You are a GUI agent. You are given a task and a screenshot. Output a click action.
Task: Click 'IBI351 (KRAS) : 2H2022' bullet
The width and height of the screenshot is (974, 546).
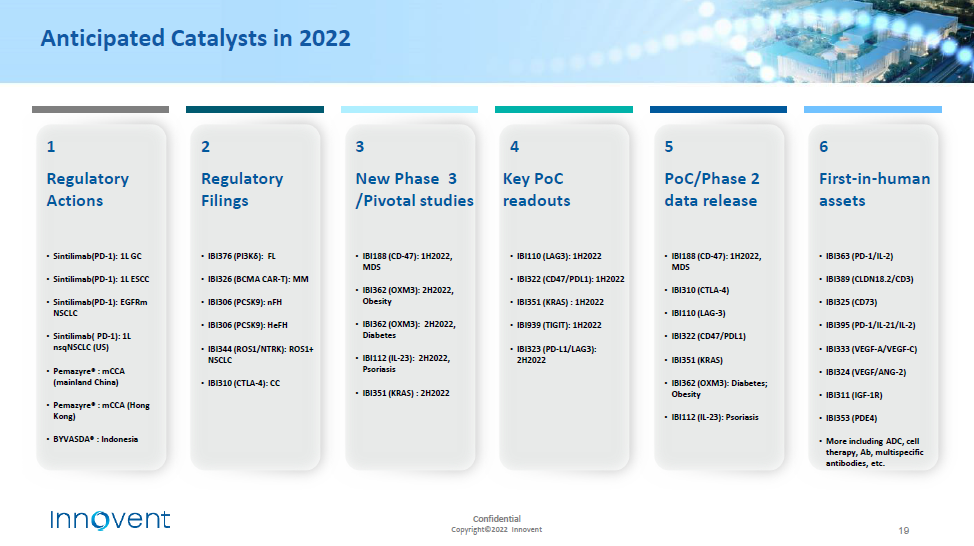click(x=406, y=393)
